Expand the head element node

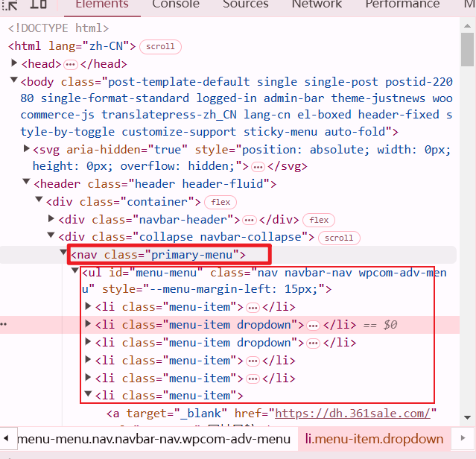tap(14, 64)
